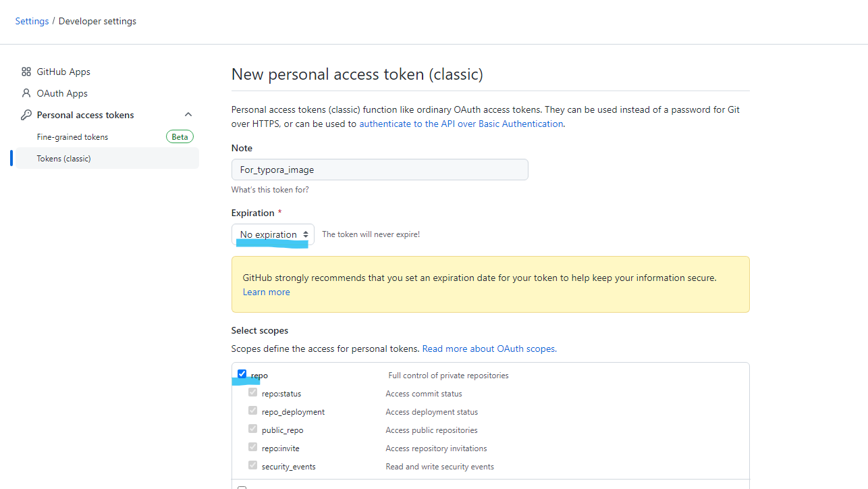The image size is (868, 489).
Task: Click the 'Read and write security events' text
Action: point(439,467)
